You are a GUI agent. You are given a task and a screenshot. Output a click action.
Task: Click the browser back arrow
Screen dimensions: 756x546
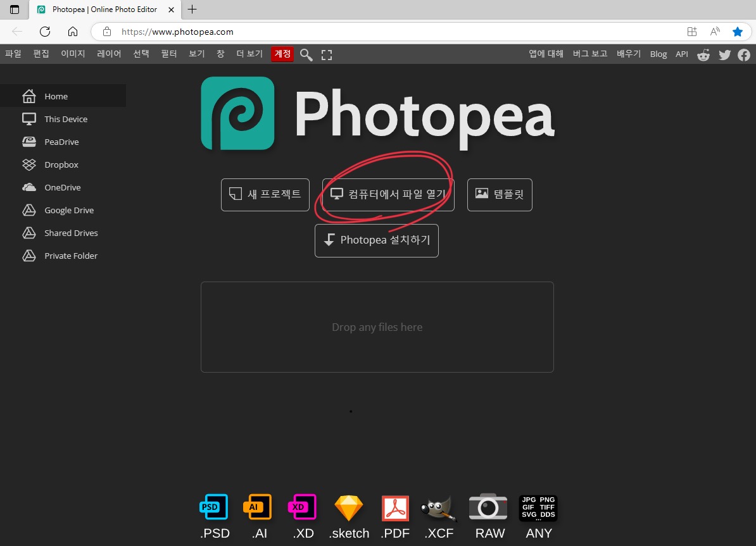(17, 32)
